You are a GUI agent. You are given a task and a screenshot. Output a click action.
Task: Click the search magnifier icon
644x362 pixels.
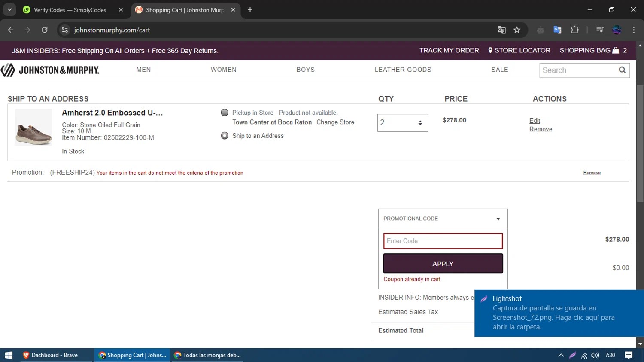(x=622, y=70)
